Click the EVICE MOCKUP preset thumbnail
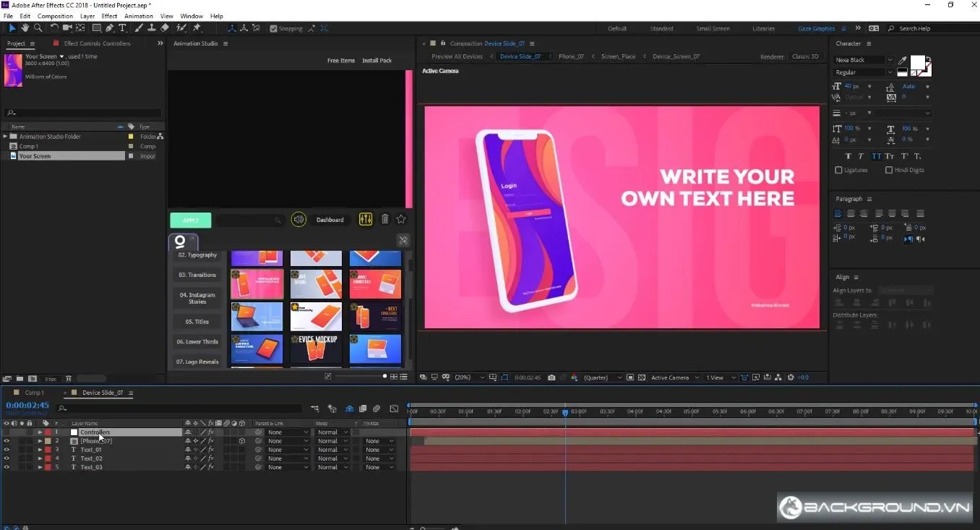 [316, 349]
